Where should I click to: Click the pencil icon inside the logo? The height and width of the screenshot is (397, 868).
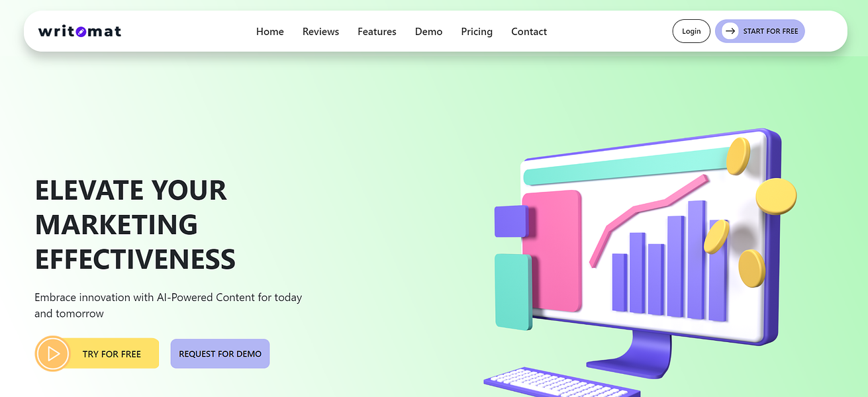click(81, 32)
